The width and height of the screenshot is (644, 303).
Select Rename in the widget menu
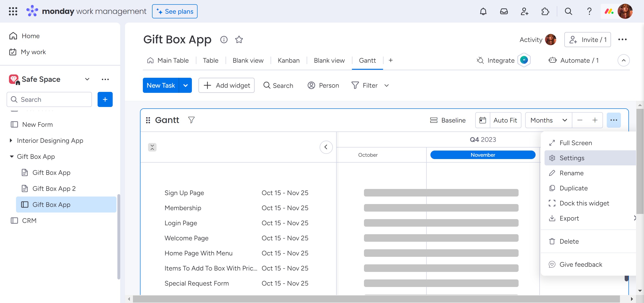coord(590,173)
